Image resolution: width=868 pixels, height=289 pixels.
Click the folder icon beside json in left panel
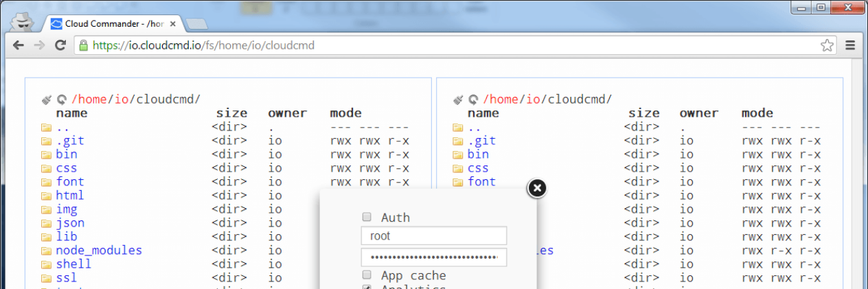point(46,223)
